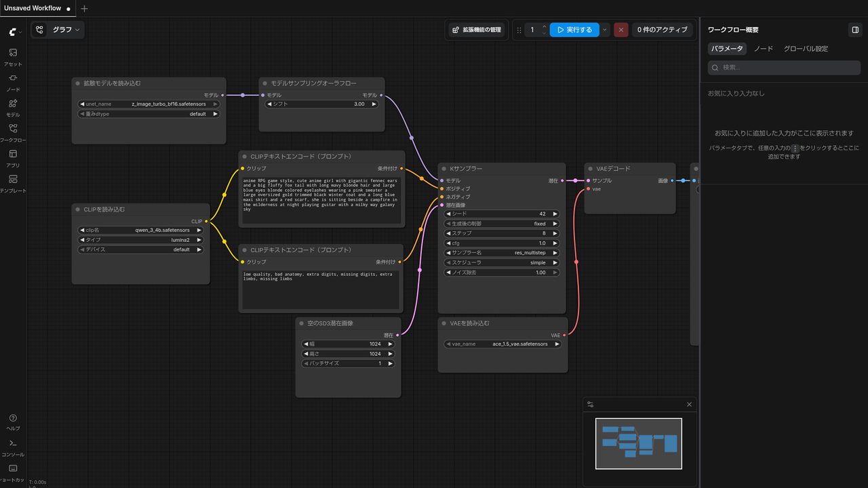Increase the ステップ value with right arrow

[x=556, y=233]
